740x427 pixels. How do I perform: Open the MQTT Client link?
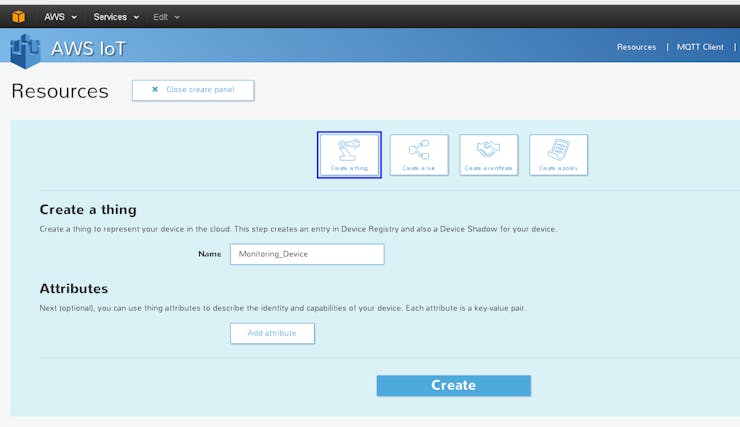click(700, 47)
